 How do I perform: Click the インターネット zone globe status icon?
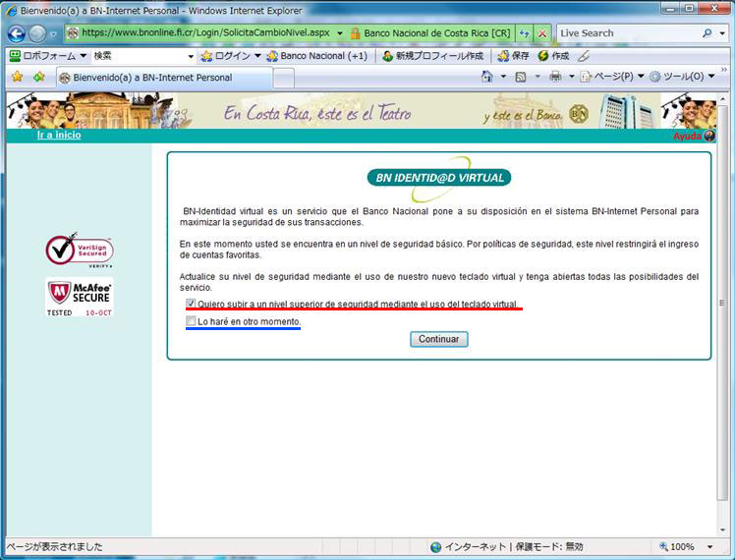pos(436,547)
